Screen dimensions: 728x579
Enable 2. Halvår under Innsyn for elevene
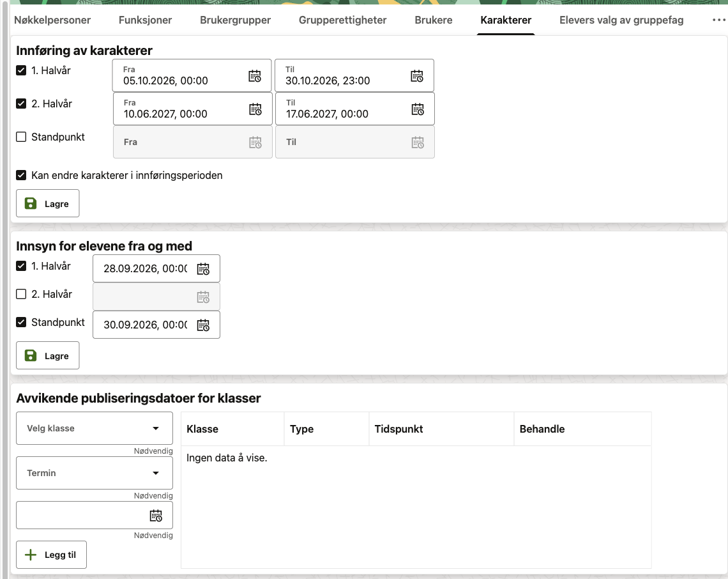(21, 294)
